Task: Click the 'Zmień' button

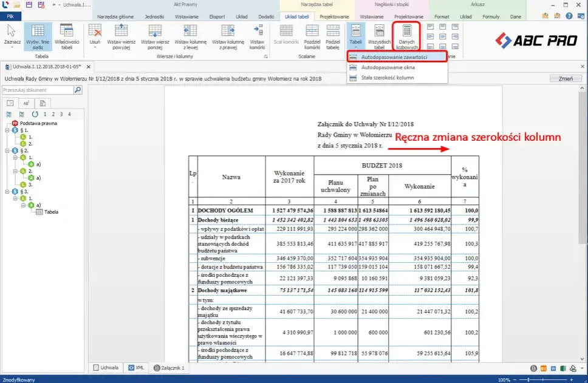Action: [x=565, y=78]
